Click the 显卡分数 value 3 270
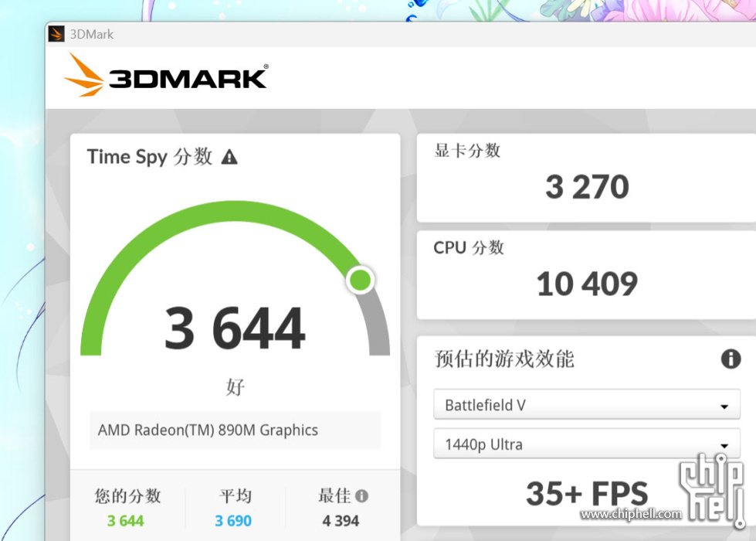Screen dimensions: 756x541 (587, 187)
